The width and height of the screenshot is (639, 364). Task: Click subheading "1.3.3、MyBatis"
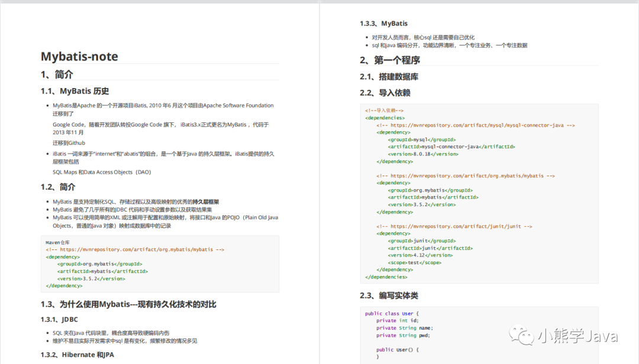[383, 24]
